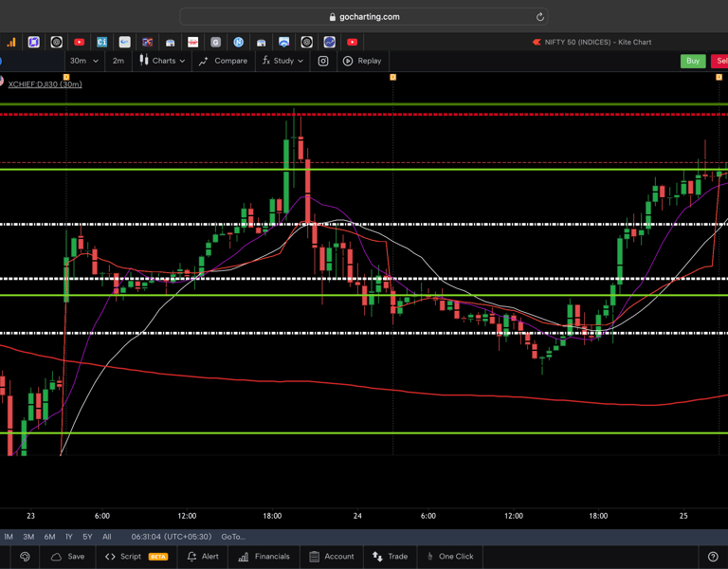The height and width of the screenshot is (569, 728).
Task: Expand the fx Study dropdown
Action: point(282,61)
